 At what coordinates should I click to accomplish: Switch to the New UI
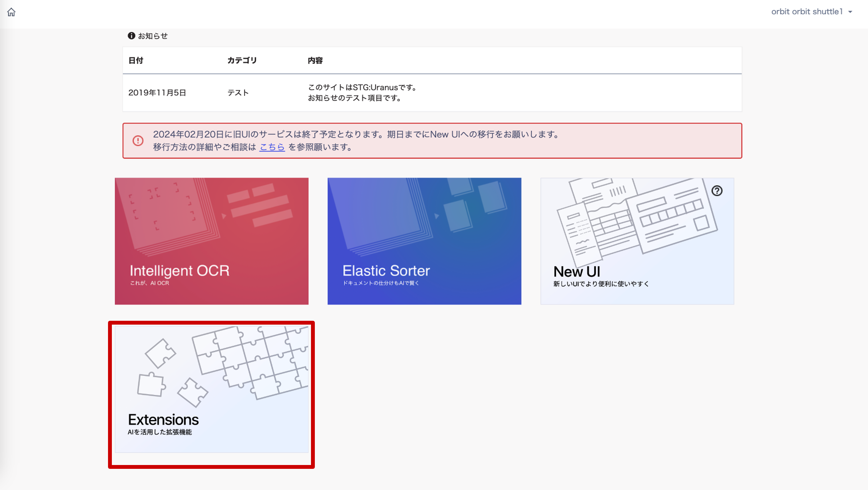pyautogui.click(x=637, y=240)
